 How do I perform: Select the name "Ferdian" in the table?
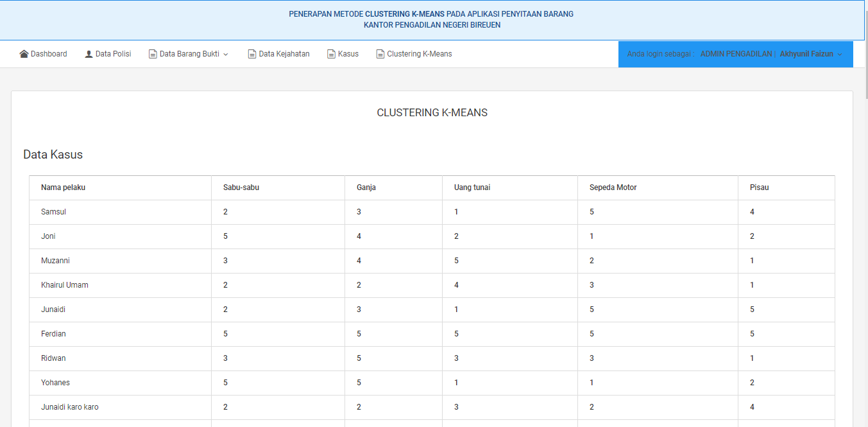[53, 334]
